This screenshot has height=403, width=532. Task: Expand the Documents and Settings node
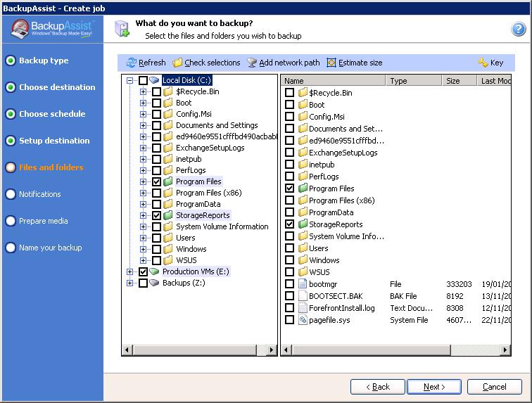(143, 125)
